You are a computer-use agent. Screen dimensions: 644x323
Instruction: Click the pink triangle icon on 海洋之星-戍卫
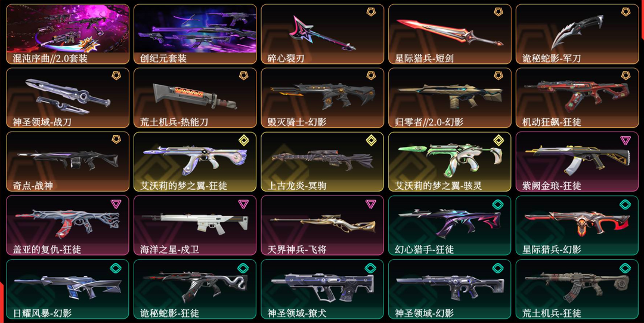[243, 204]
